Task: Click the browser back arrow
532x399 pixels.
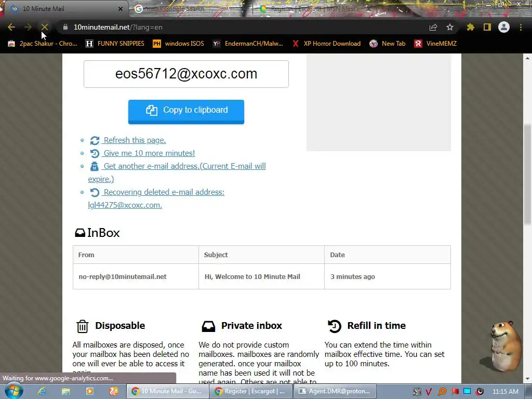Action: (11, 27)
